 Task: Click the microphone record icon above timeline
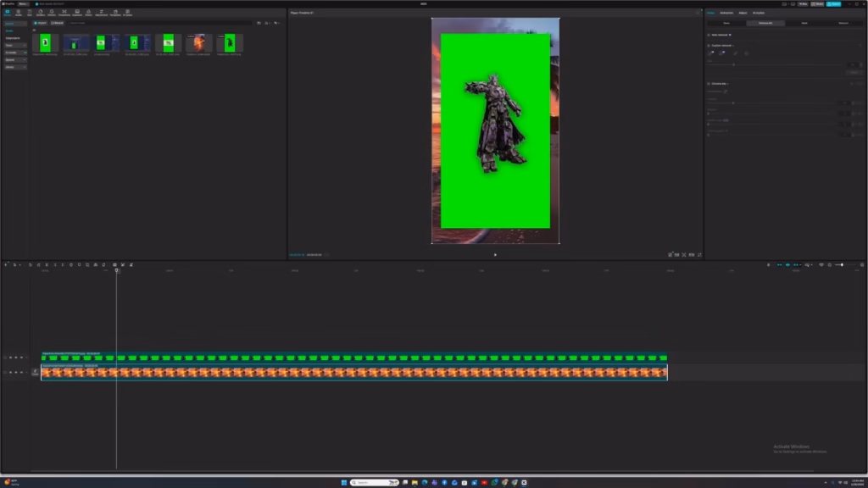[x=768, y=265]
